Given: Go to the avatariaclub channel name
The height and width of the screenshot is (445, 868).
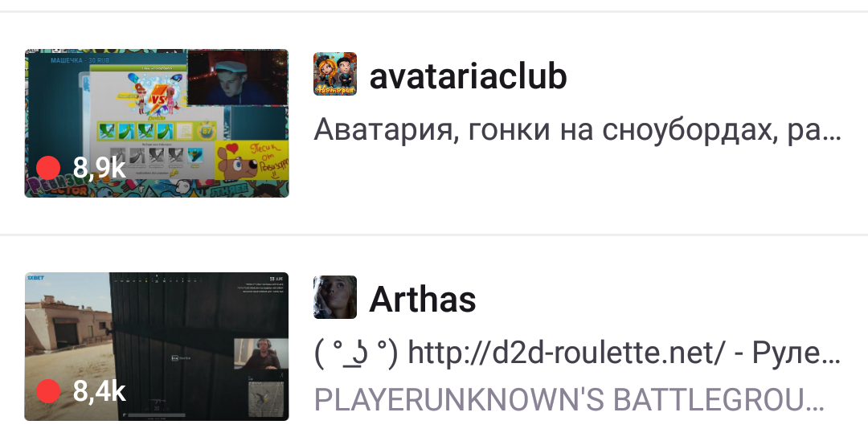Looking at the screenshot, I should (x=468, y=76).
